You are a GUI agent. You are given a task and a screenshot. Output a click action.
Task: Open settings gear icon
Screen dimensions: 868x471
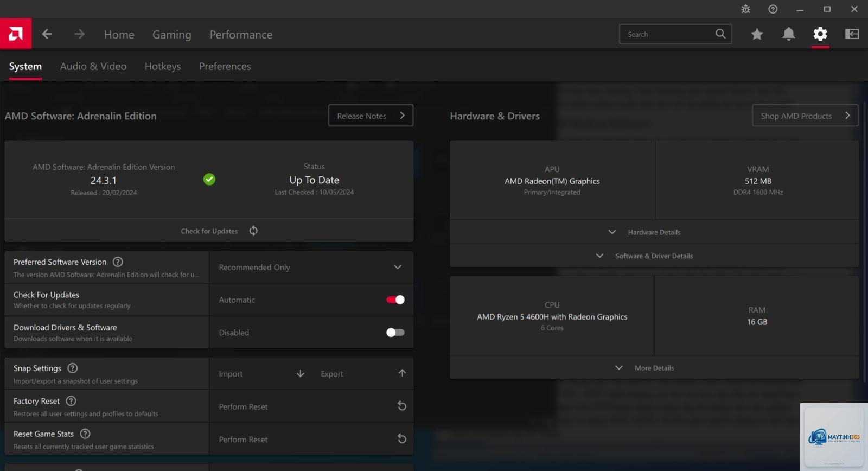(820, 34)
